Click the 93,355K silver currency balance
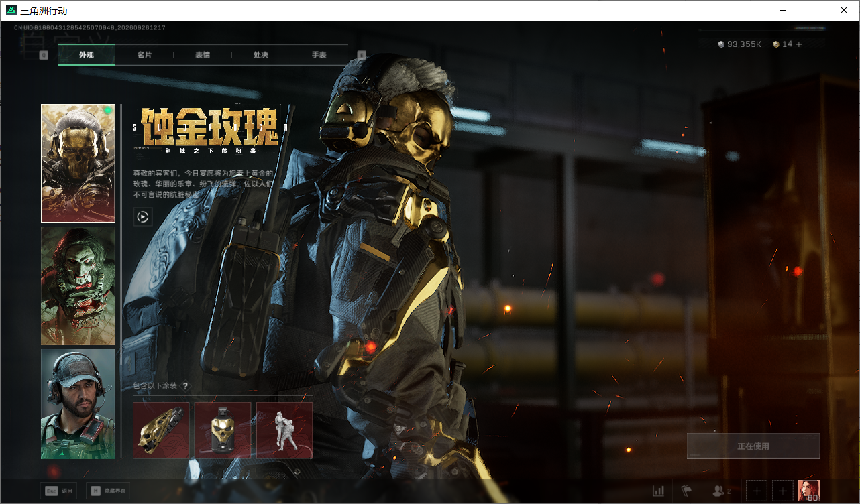 (x=744, y=44)
